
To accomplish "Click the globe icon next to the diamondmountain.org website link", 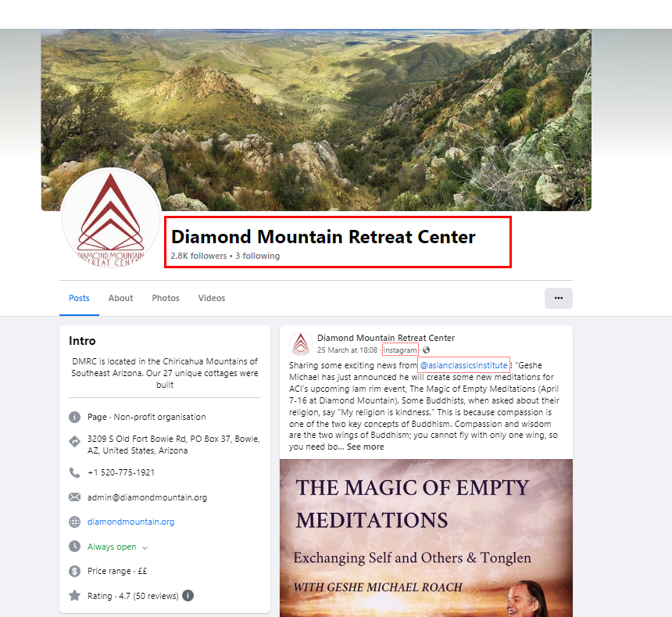I will pyautogui.click(x=74, y=522).
